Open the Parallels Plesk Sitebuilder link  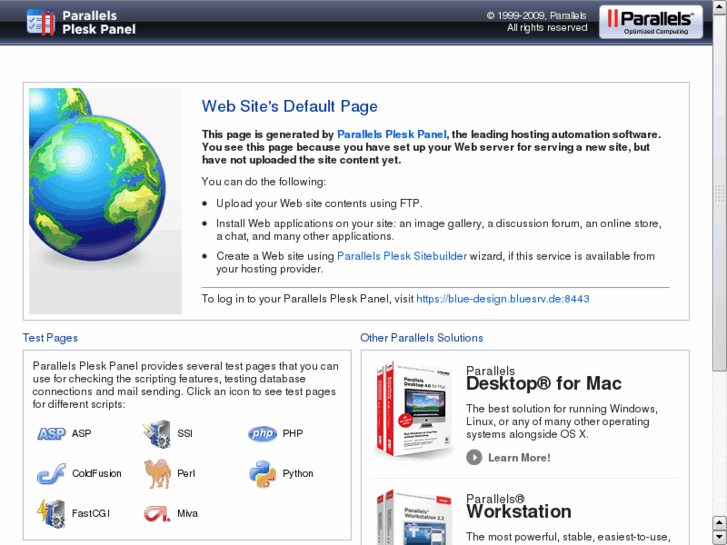(x=402, y=256)
